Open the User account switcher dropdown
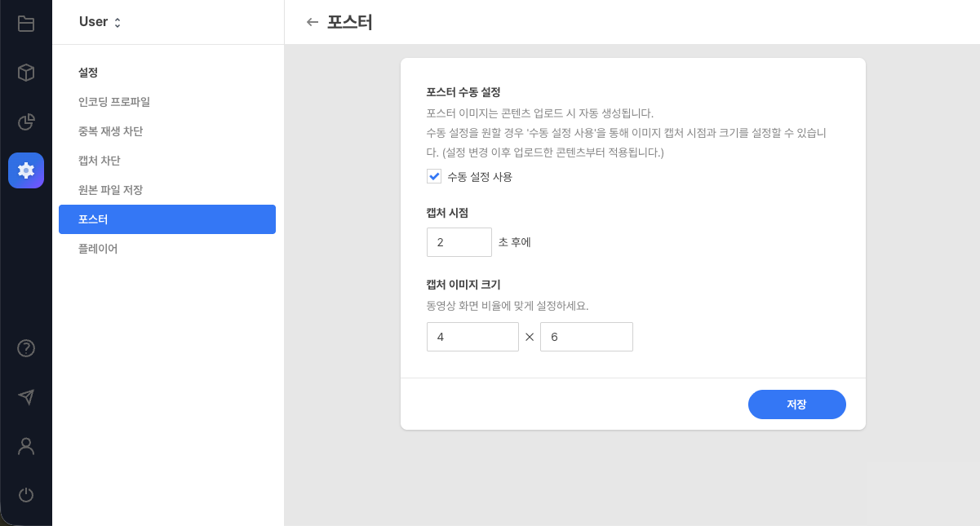 pos(100,22)
